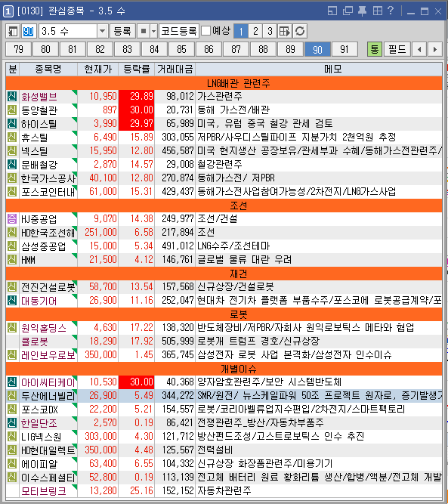Open dropdown next to the stop square
Screen dimensions: 448x504
(153, 31)
